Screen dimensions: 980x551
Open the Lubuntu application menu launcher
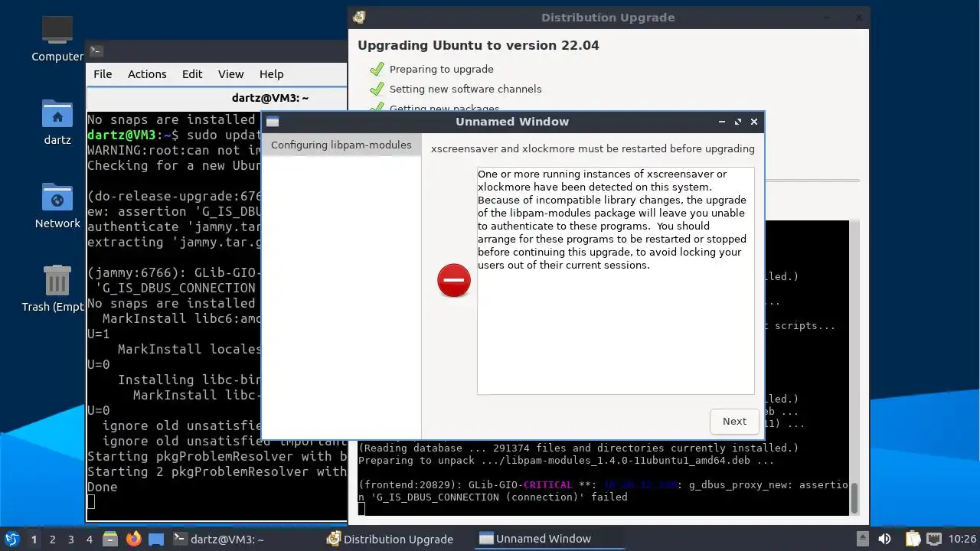pos(11,539)
